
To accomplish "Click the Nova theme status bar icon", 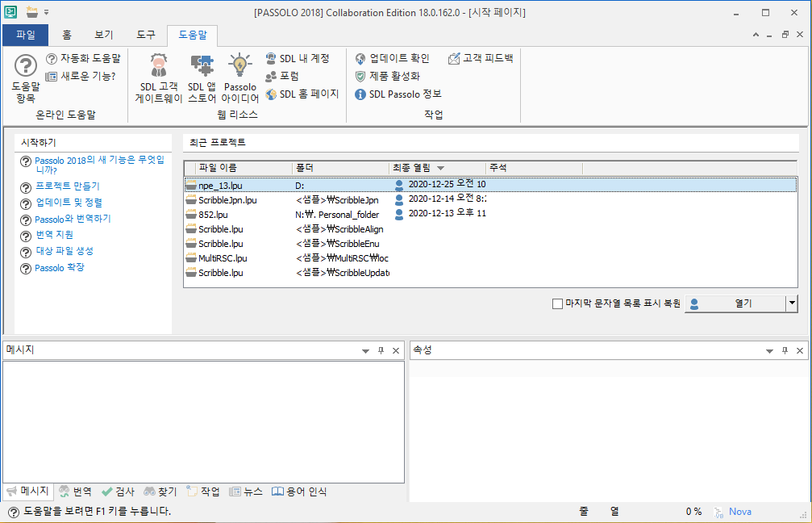I will point(718,513).
